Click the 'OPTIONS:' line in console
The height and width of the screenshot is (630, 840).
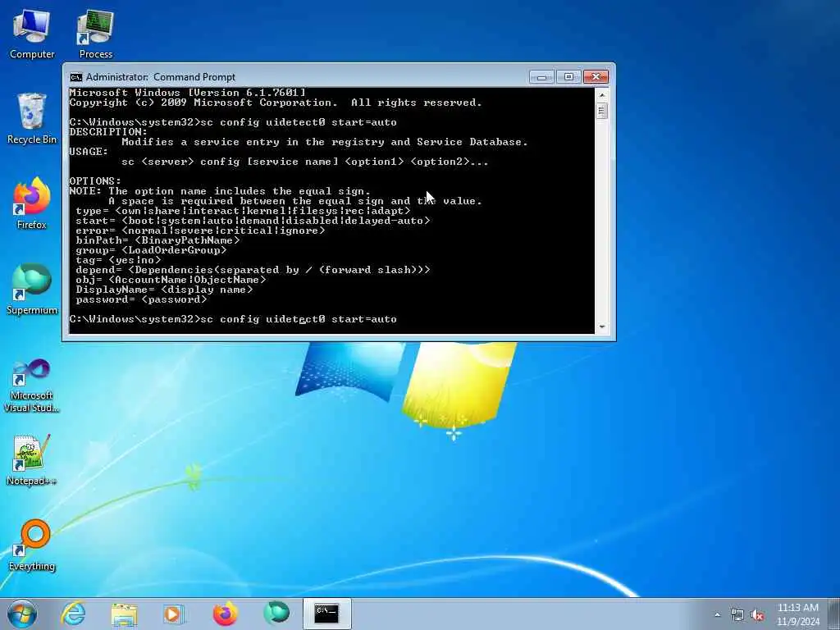pos(95,181)
